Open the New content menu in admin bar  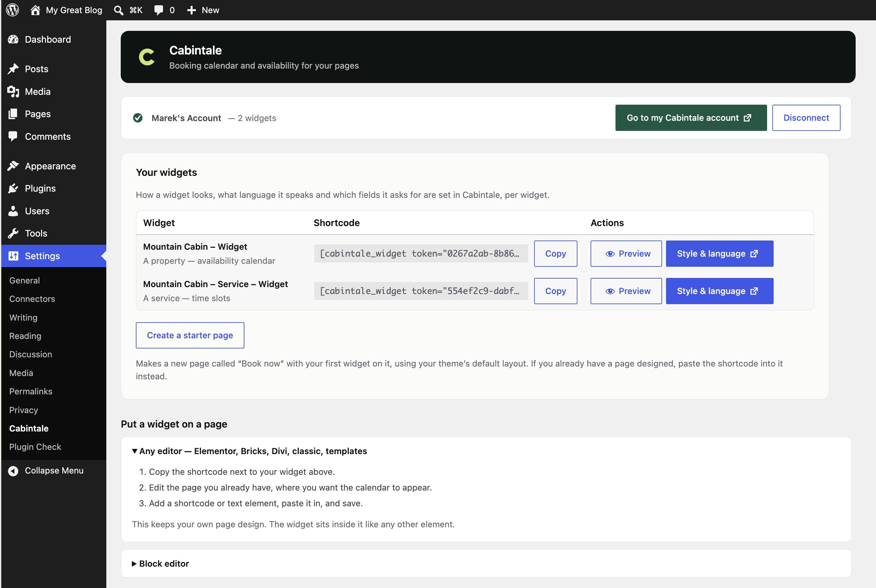203,10
